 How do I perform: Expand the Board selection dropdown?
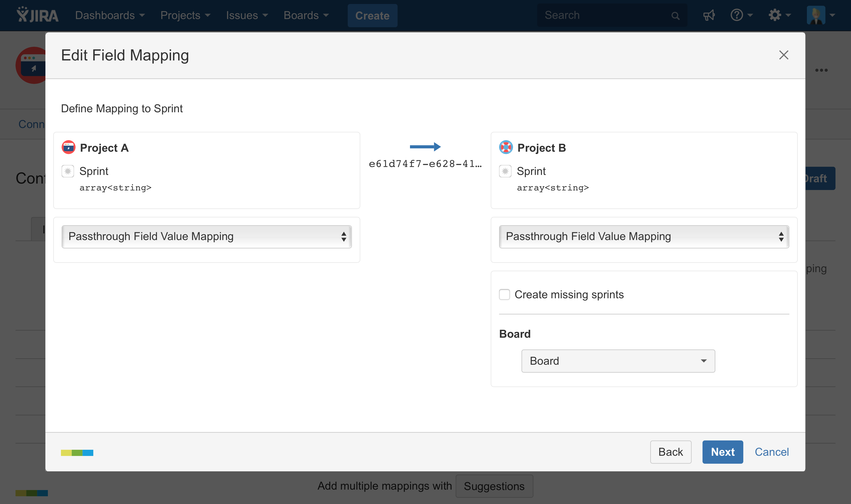tap(618, 361)
